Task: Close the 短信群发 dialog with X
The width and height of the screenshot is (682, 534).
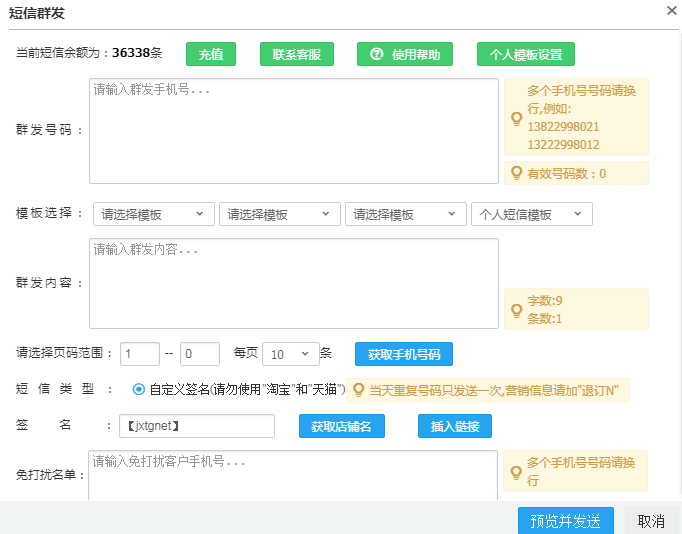Action: (672, 10)
